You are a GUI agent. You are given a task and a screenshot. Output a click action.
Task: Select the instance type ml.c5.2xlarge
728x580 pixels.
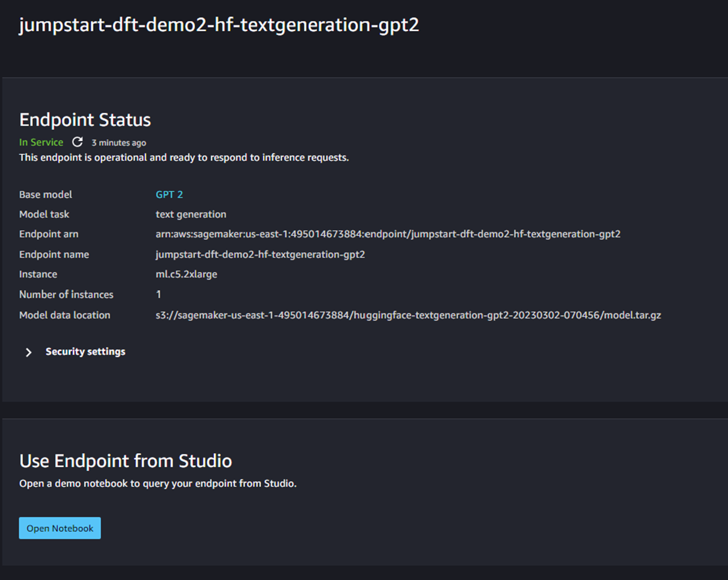point(187,274)
